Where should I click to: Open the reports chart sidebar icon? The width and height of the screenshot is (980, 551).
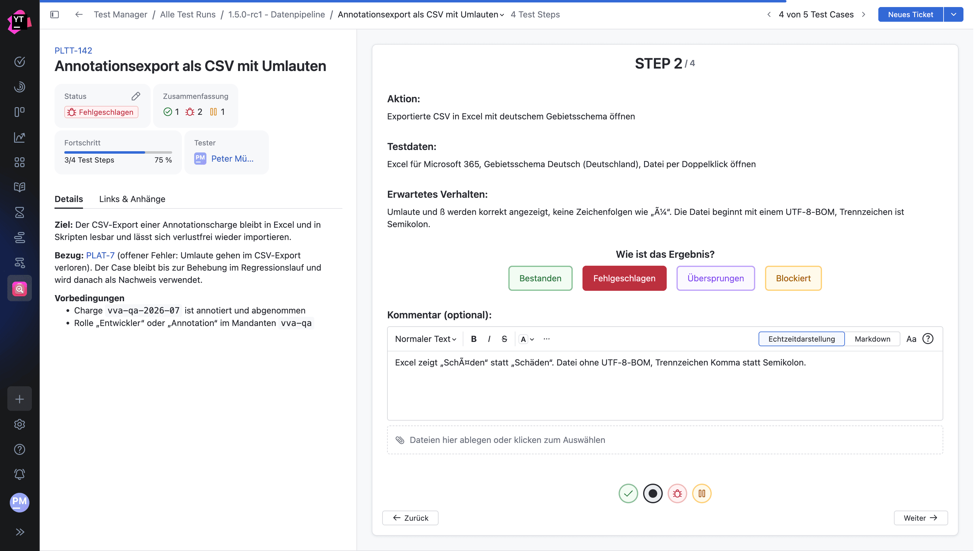pyautogui.click(x=19, y=137)
